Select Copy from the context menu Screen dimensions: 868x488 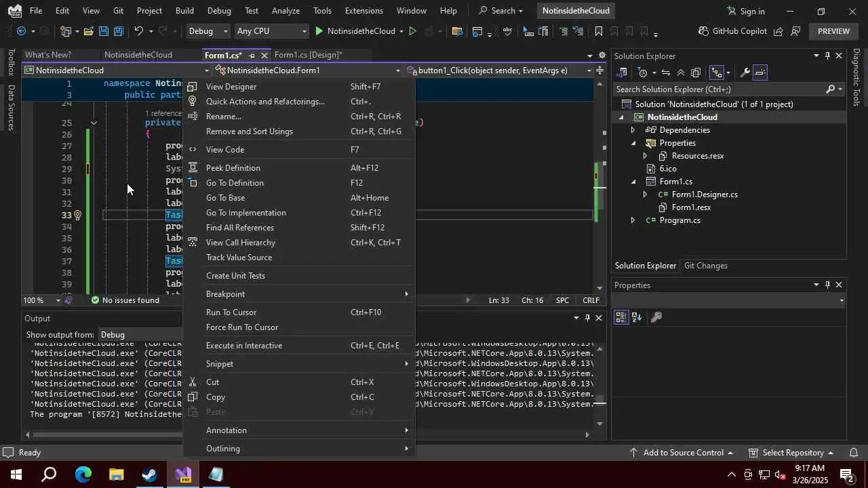[x=216, y=397]
